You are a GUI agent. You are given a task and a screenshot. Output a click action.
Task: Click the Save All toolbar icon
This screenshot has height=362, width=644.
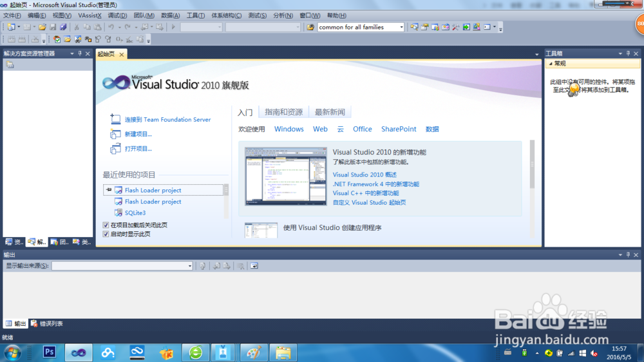(63, 27)
